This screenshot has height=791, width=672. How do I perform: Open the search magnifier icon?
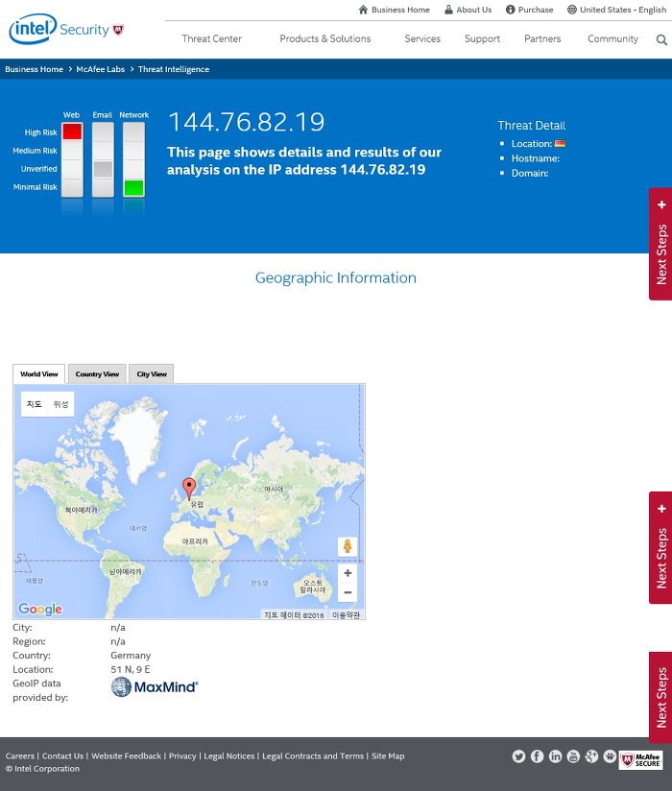(x=661, y=39)
